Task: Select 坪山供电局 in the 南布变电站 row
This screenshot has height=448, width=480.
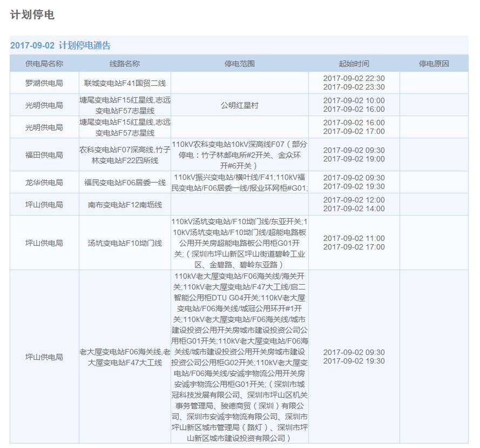Action: (x=44, y=204)
